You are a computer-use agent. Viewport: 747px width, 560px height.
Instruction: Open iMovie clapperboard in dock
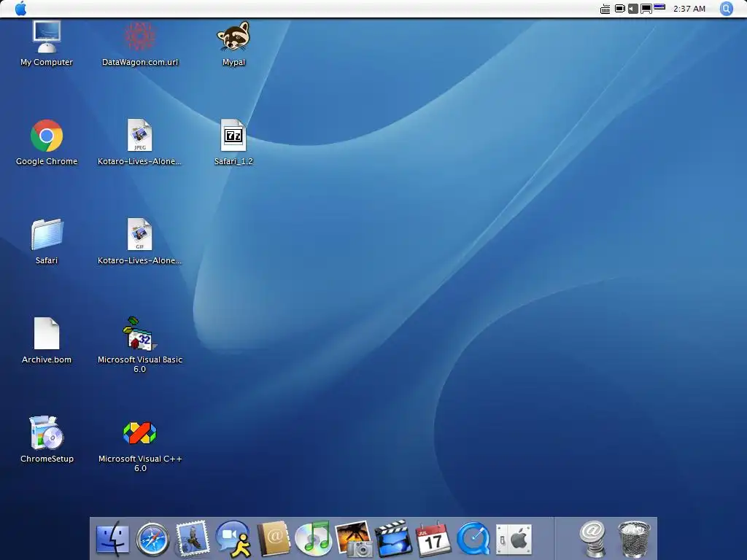pyautogui.click(x=393, y=539)
